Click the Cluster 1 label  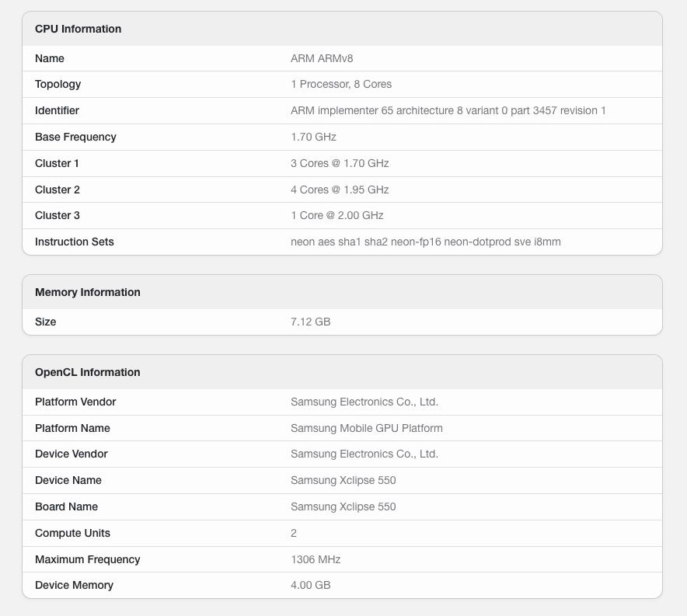pyautogui.click(x=57, y=163)
